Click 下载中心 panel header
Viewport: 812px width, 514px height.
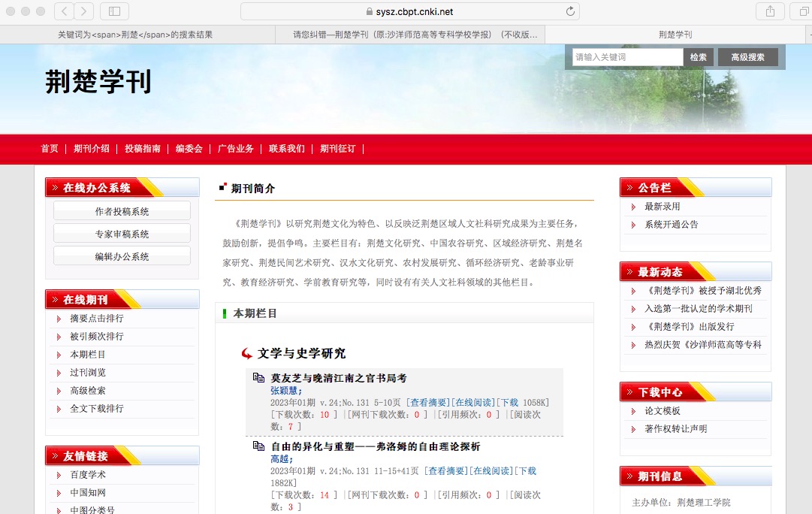(696, 392)
